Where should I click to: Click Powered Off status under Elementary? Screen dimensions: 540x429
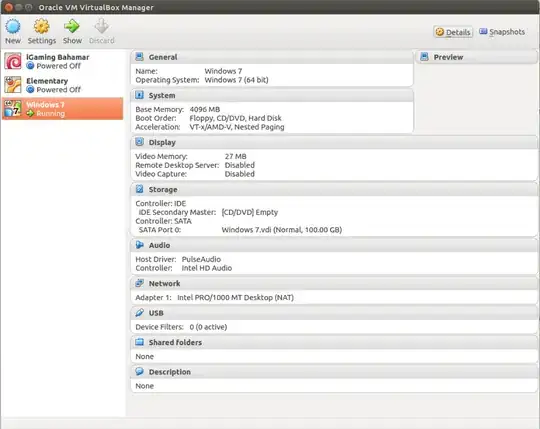point(59,90)
